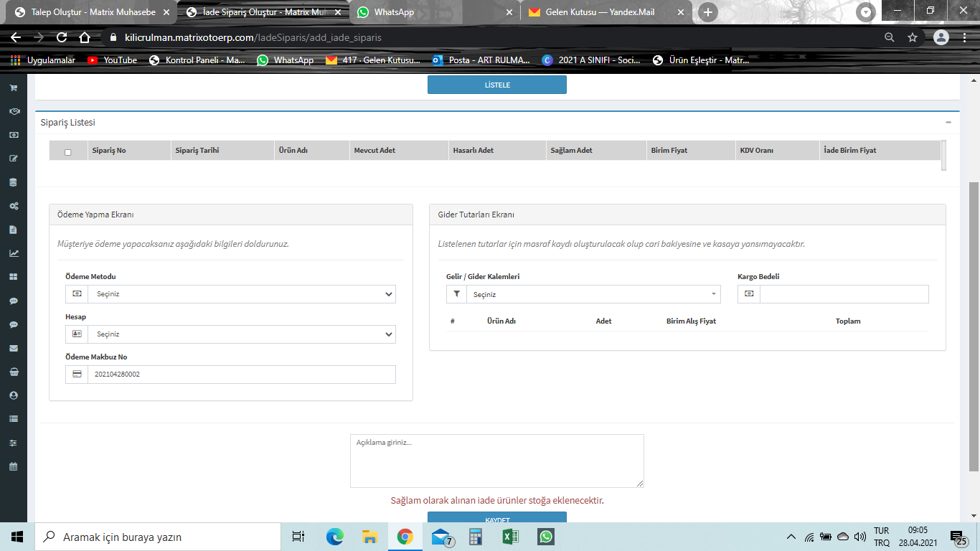980x551 pixels.
Task: Click the envelope icon in sidebar
Action: 13,348
